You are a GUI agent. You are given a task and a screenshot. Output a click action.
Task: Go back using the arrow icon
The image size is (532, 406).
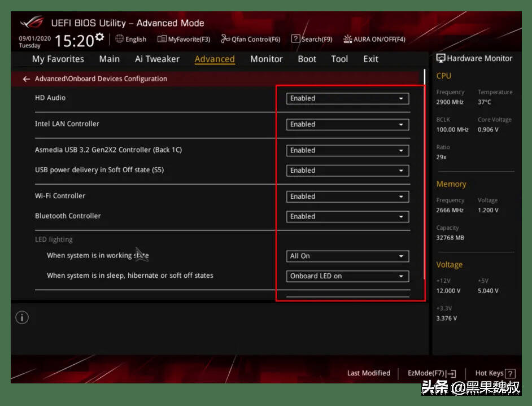pyautogui.click(x=26, y=79)
